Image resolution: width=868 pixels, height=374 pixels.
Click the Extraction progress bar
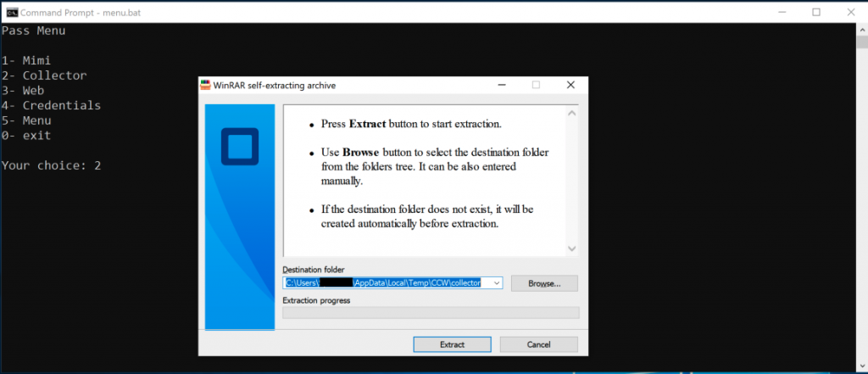430,313
